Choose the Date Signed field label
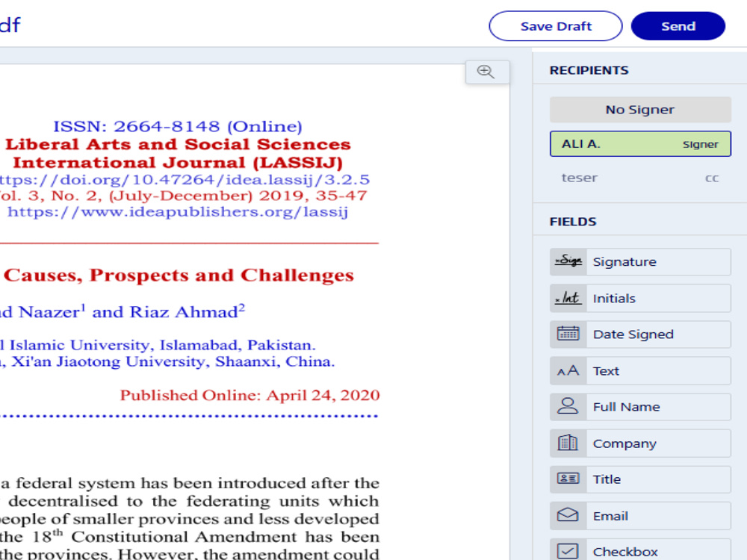 pyautogui.click(x=633, y=335)
